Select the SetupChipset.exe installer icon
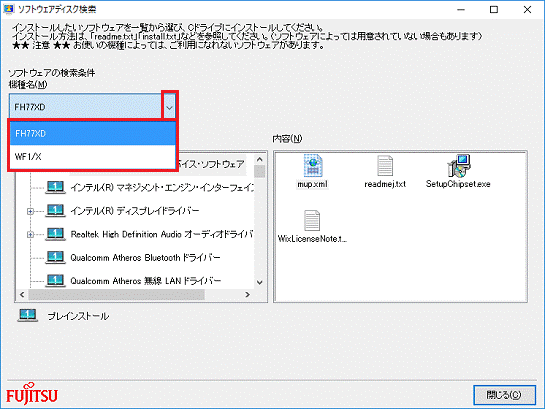Viewport: 545px width, 409px height. pyautogui.click(x=458, y=166)
